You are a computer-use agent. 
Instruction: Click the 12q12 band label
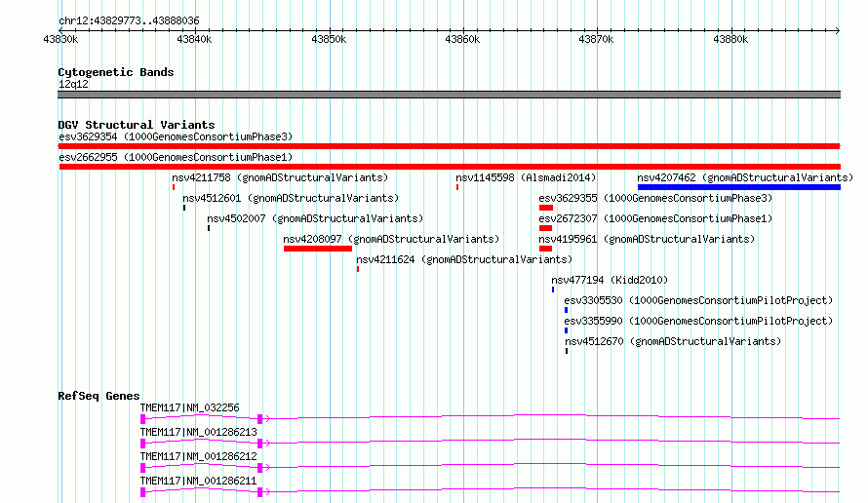click(73, 84)
